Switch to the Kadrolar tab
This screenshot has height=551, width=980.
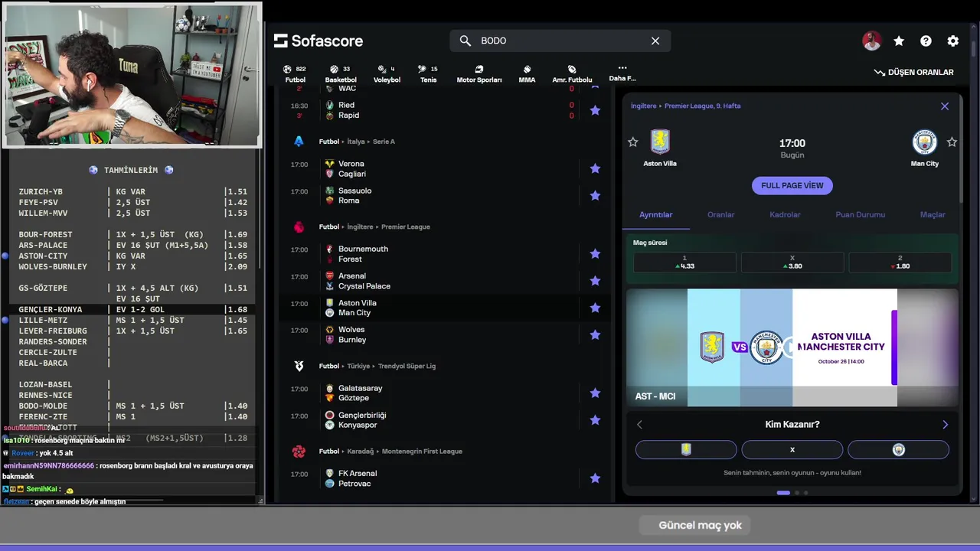[x=785, y=215]
